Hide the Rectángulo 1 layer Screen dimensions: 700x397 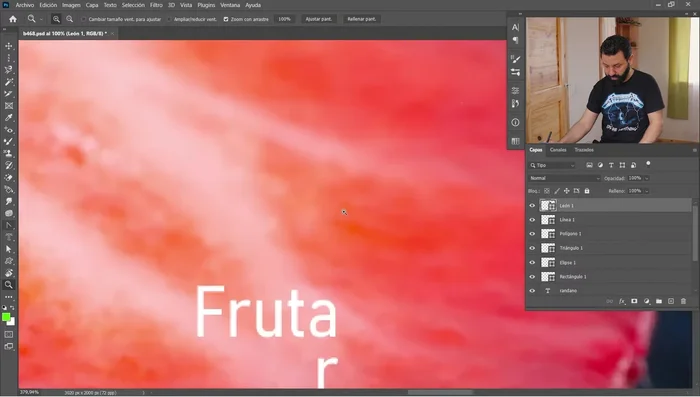tap(532, 277)
